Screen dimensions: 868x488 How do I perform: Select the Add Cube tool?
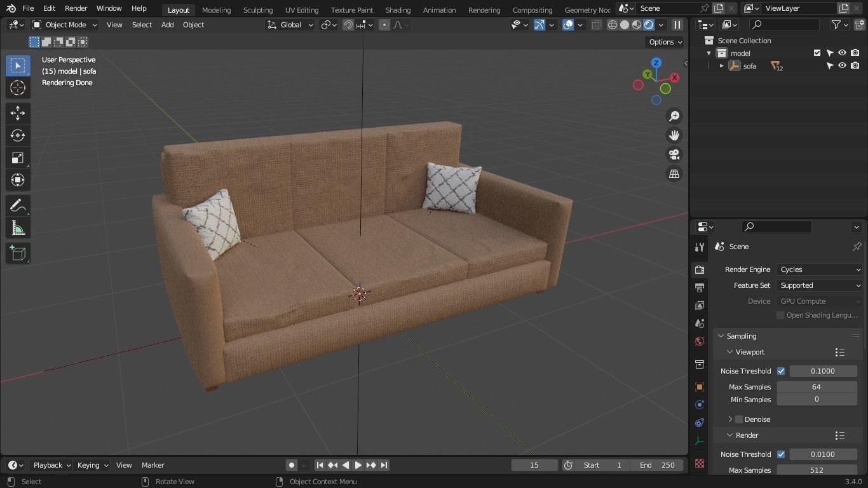click(18, 254)
